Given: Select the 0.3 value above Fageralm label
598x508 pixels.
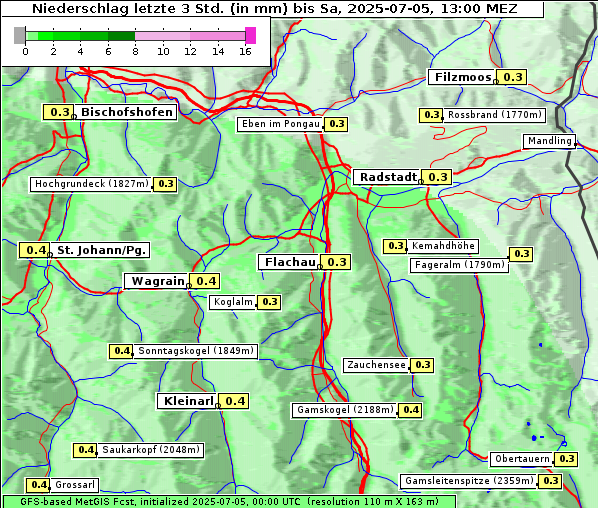Looking at the screenshot, I should coord(521,254).
